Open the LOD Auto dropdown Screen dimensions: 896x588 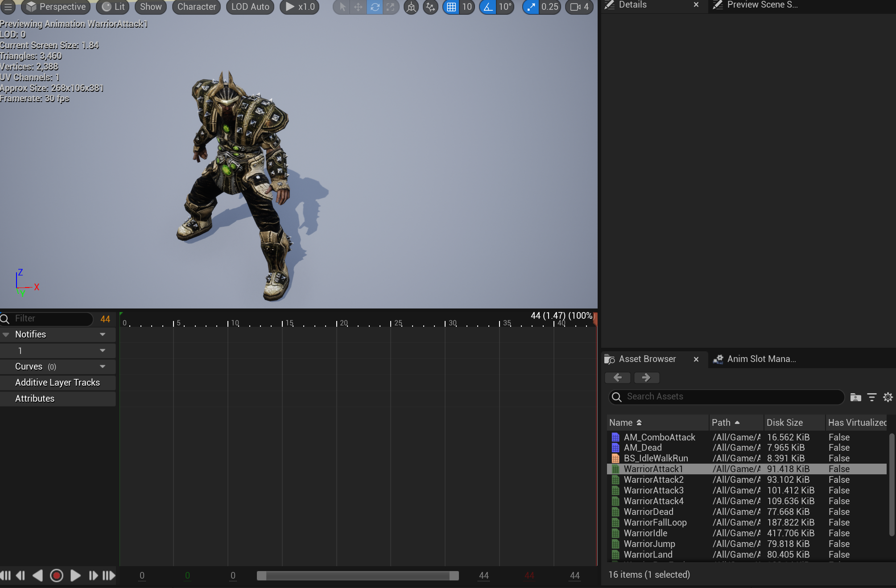click(250, 7)
